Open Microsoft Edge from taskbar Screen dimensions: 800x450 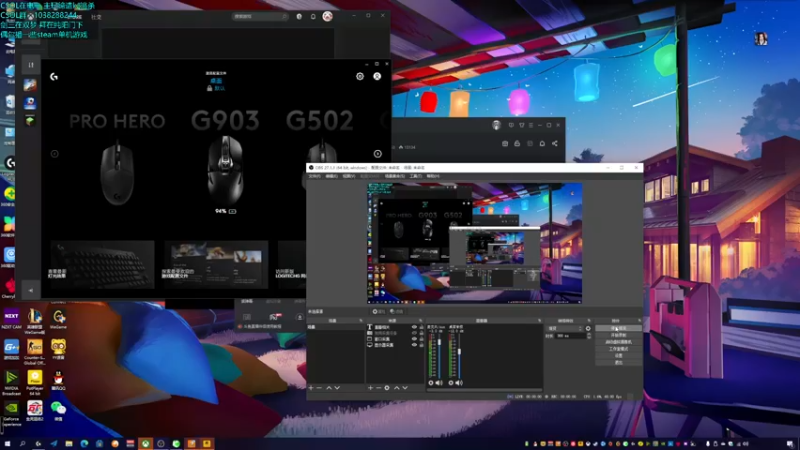[x=84, y=444]
